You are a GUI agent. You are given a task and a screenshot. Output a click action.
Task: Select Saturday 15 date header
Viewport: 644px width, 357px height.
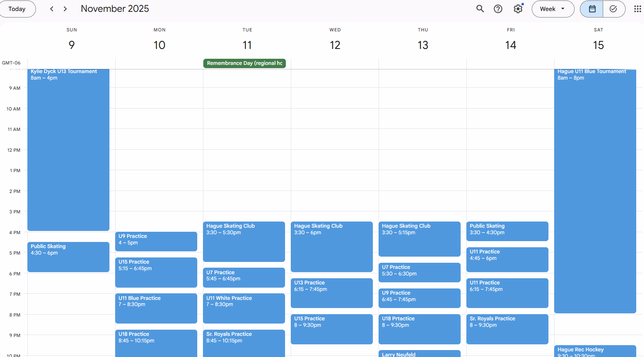click(598, 45)
